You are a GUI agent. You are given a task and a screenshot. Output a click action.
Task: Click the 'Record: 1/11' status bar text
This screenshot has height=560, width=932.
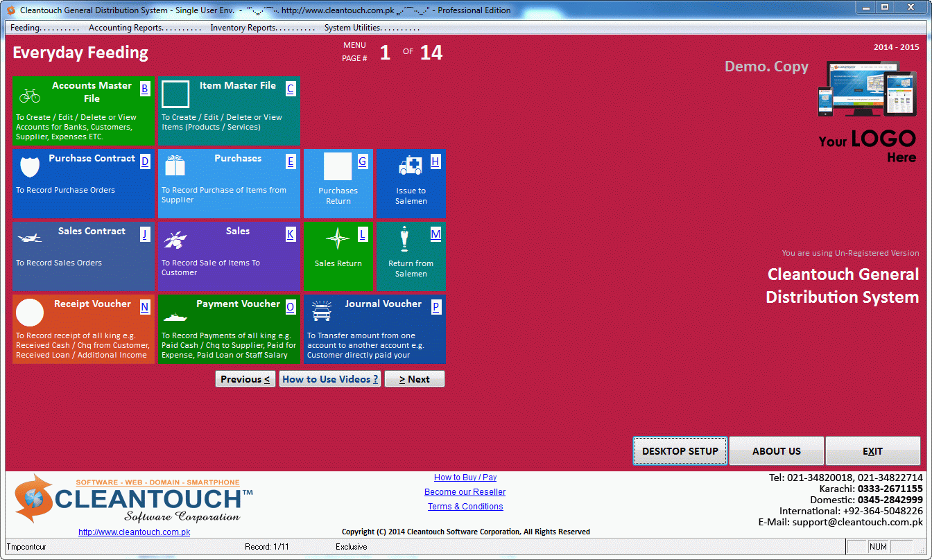click(x=267, y=547)
